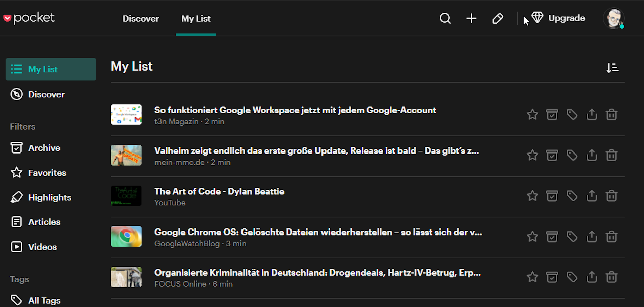Open the Articles filter
This screenshot has width=644, height=307.
pos(35,222)
